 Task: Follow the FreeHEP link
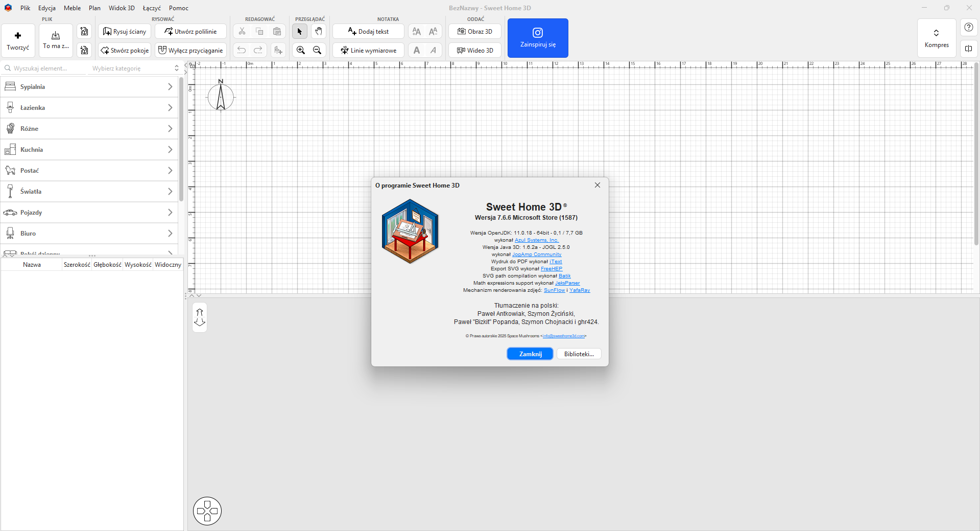tap(552, 269)
